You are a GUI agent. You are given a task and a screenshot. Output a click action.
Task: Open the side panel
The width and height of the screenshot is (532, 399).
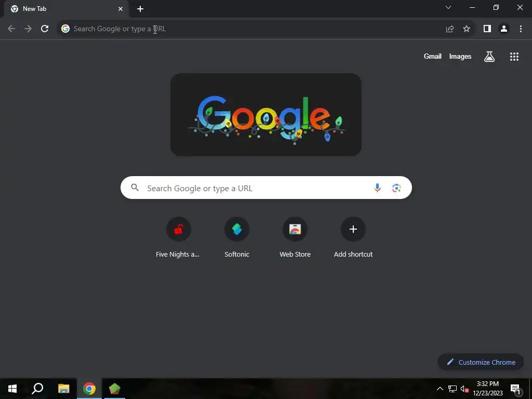[x=487, y=29]
